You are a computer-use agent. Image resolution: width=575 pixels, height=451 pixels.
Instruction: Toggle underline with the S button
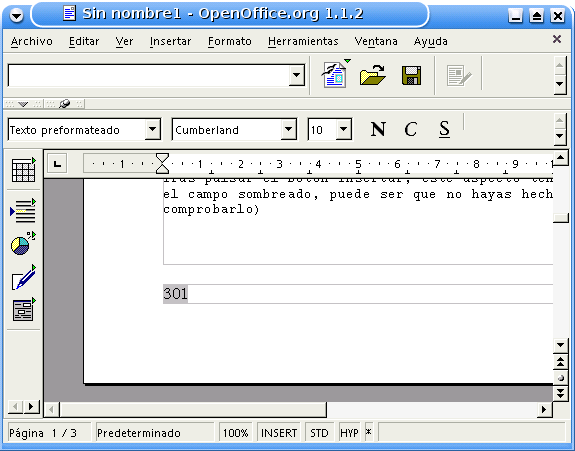click(x=444, y=129)
